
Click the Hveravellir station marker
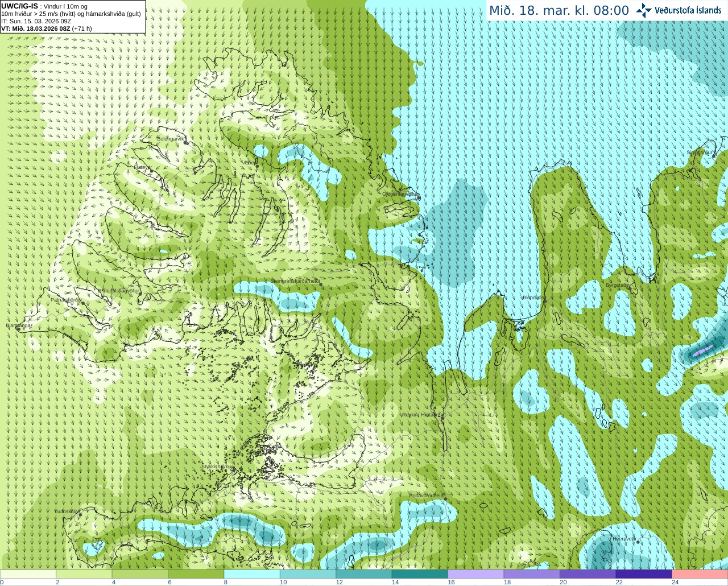(x=638, y=542)
